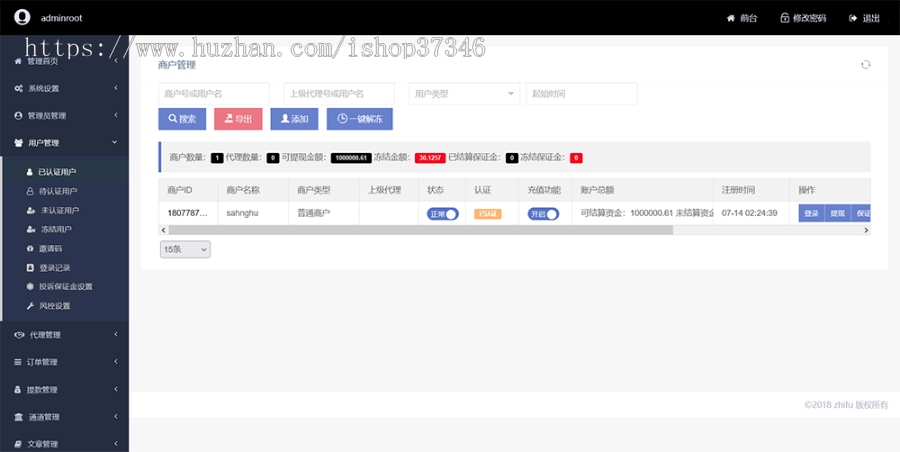Toggle the 正常 status switch
This screenshot has width=900, height=452.
(x=443, y=214)
